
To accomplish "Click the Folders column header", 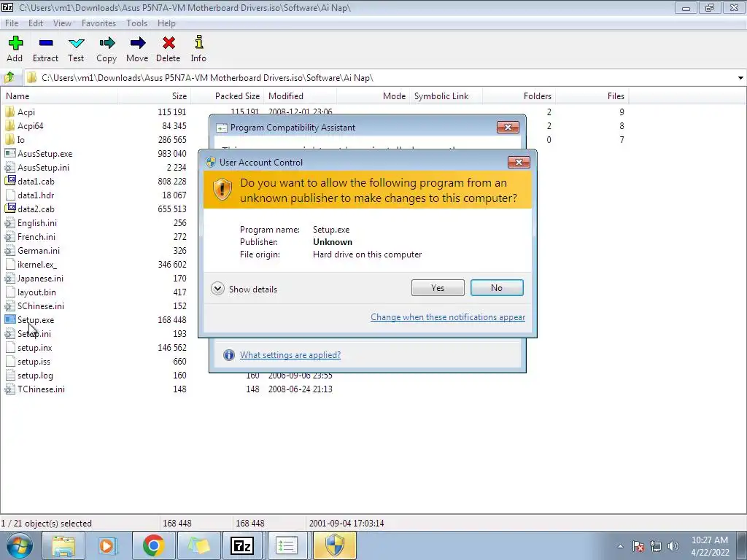I will pyautogui.click(x=519, y=96).
